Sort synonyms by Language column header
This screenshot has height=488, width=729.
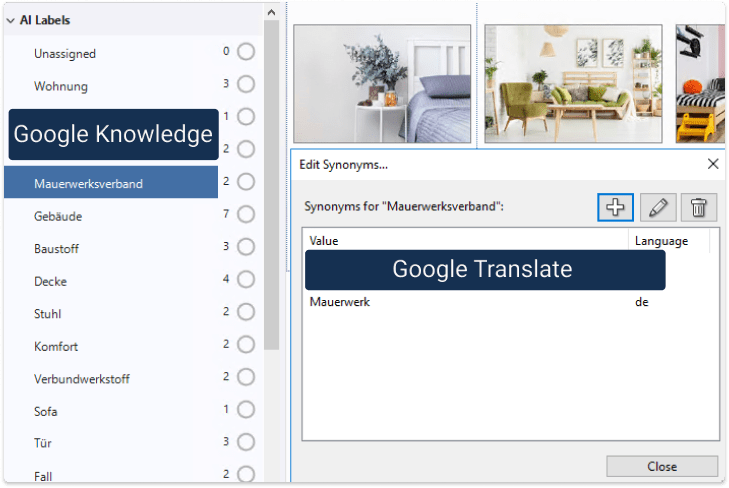click(669, 241)
